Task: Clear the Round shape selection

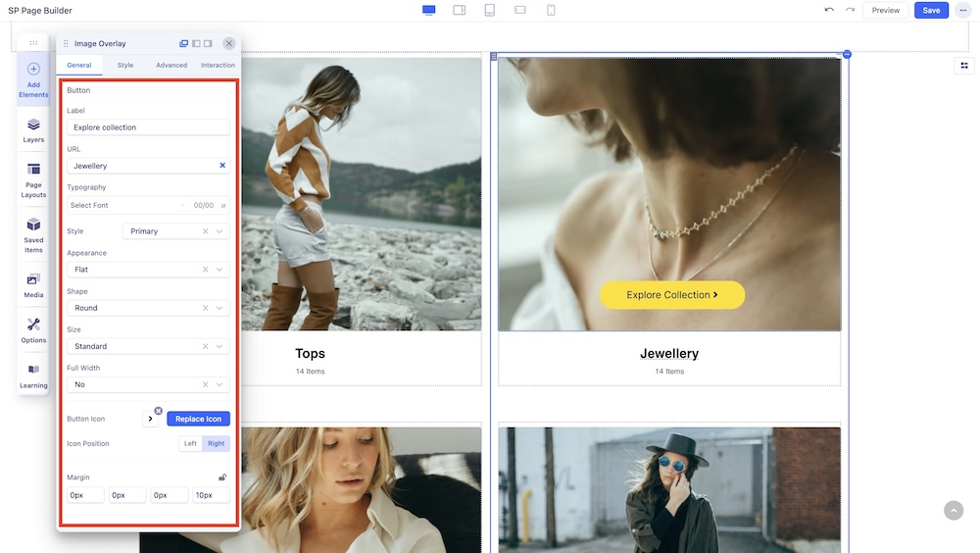Action: point(205,308)
